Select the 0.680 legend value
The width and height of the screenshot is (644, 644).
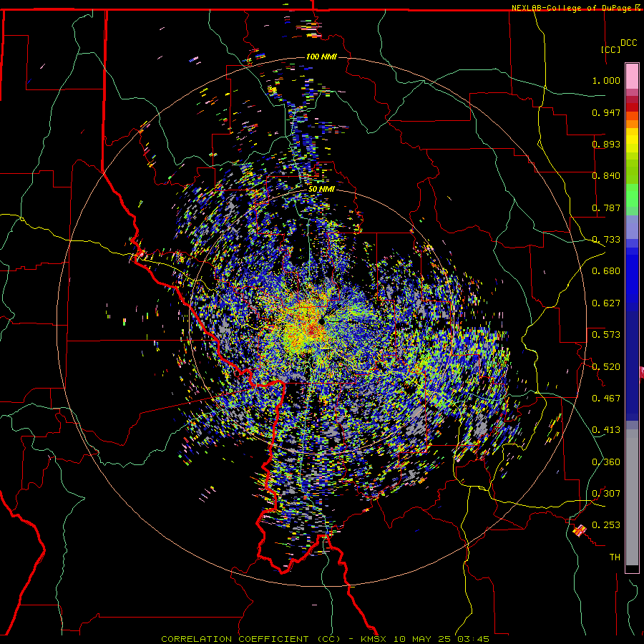(x=606, y=271)
